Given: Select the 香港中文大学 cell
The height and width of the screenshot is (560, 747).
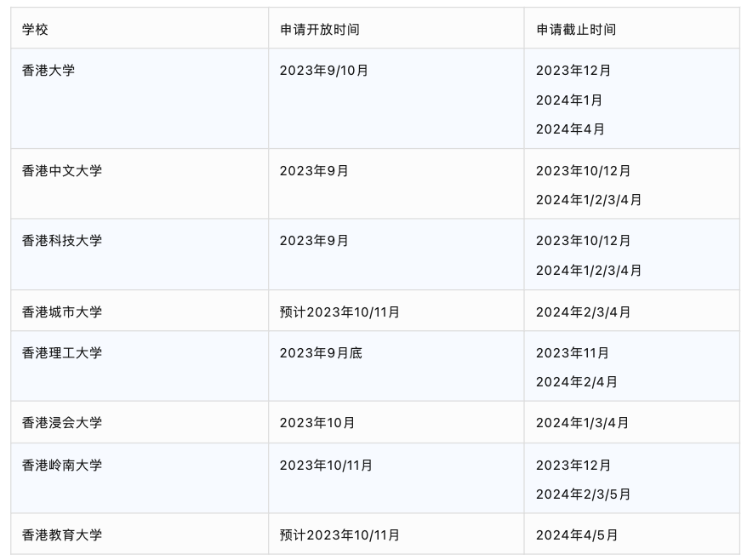Looking at the screenshot, I should pyautogui.click(x=62, y=171).
